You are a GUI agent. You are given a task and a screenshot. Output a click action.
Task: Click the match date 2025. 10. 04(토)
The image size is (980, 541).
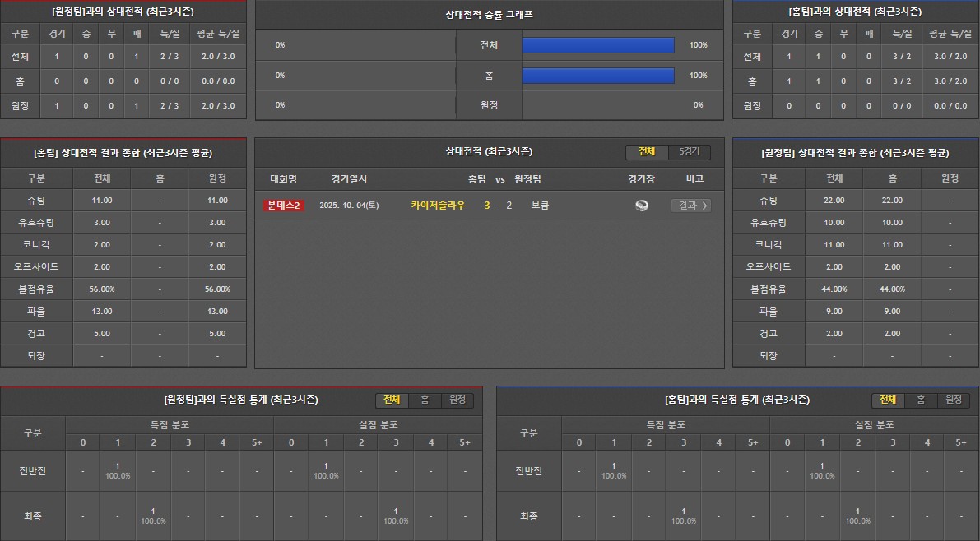pyautogui.click(x=349, y=206)
